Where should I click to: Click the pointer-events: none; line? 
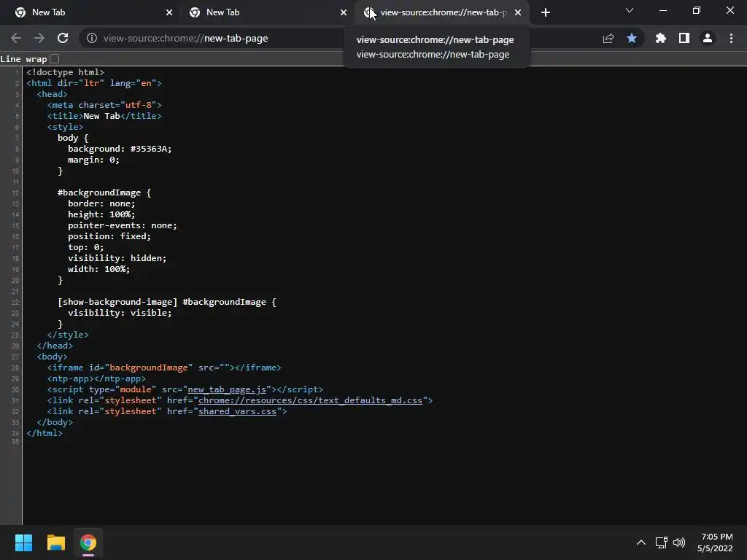point(123,225)
